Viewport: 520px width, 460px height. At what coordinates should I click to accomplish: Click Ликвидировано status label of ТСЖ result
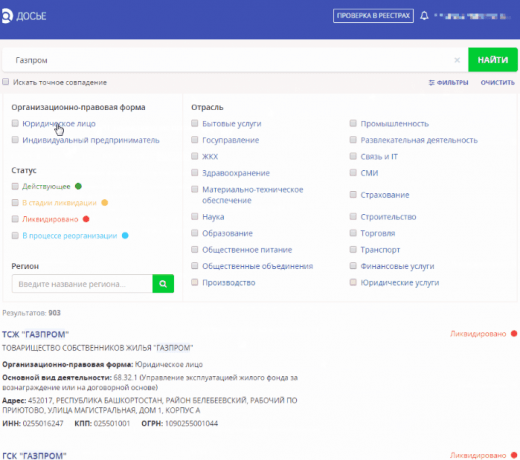tap(478, 334)
